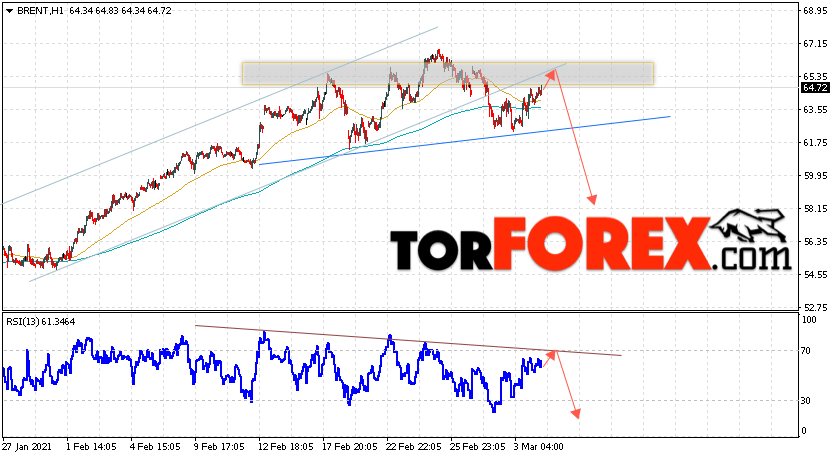838x458 pixels.
Task: Select the current price tag 64.72
Action: click(815, 88)
